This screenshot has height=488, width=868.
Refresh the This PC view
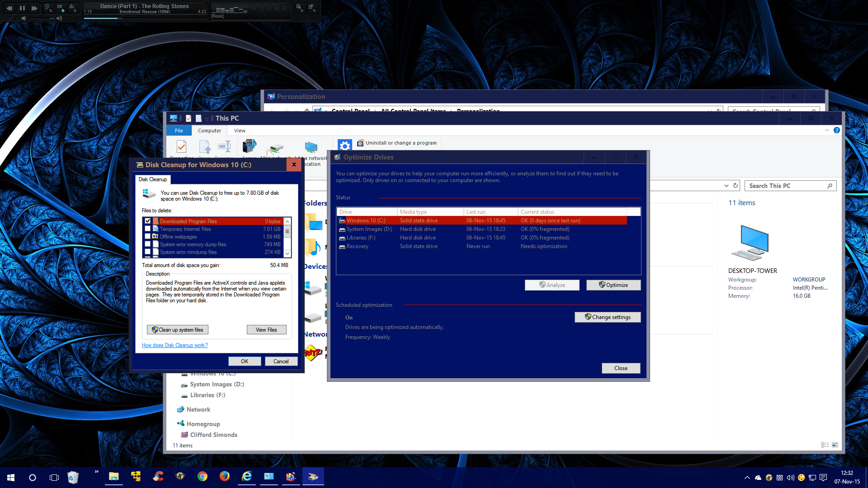pyautogui.click(x=736, y=186)
